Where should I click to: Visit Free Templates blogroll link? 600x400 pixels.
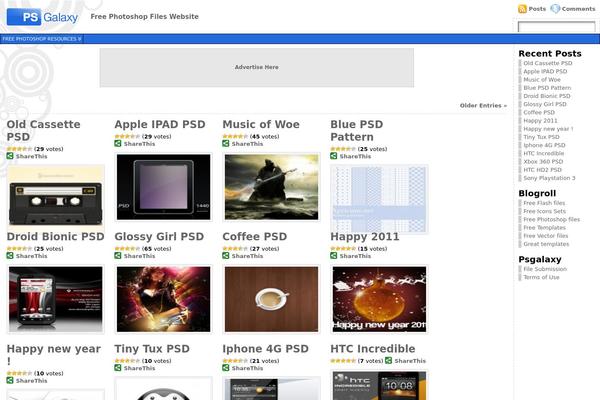coord(544,228)
